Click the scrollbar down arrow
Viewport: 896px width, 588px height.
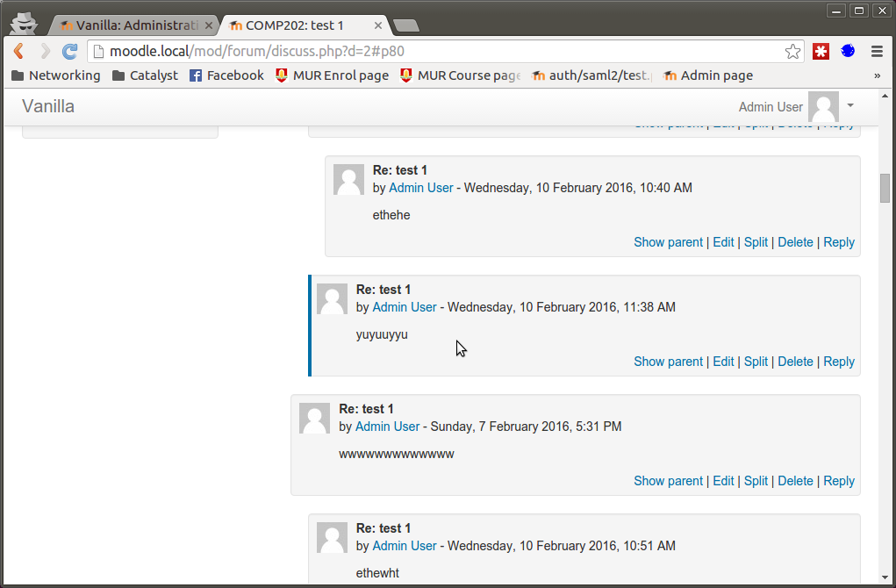pos(885,577)
